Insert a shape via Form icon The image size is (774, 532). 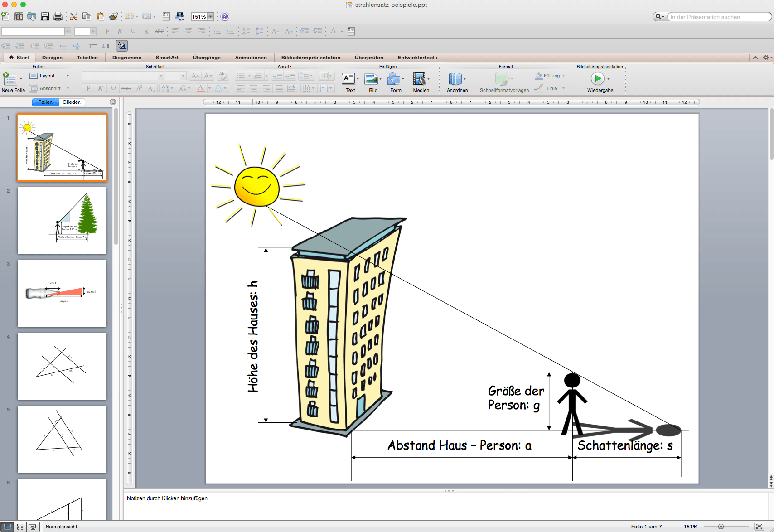394,79
